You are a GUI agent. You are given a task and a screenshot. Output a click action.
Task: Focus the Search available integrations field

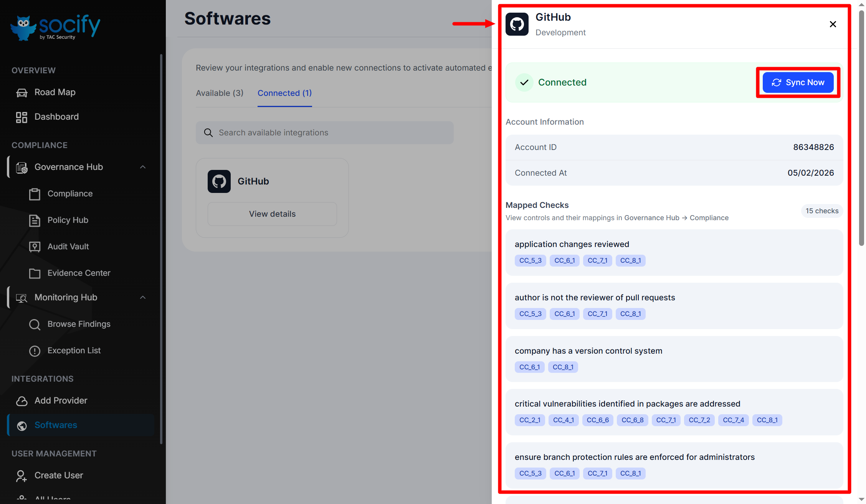pos(324,133)
